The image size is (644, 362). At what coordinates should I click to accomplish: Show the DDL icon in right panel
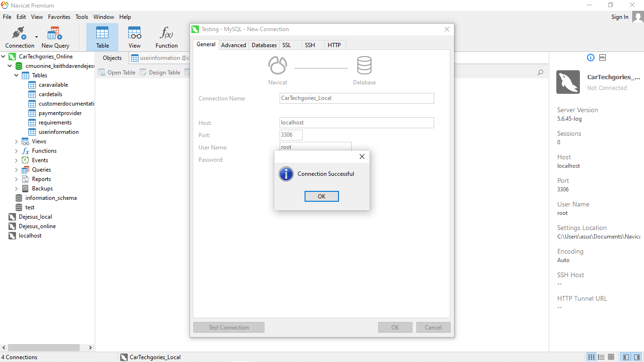(x=603, y=58)
